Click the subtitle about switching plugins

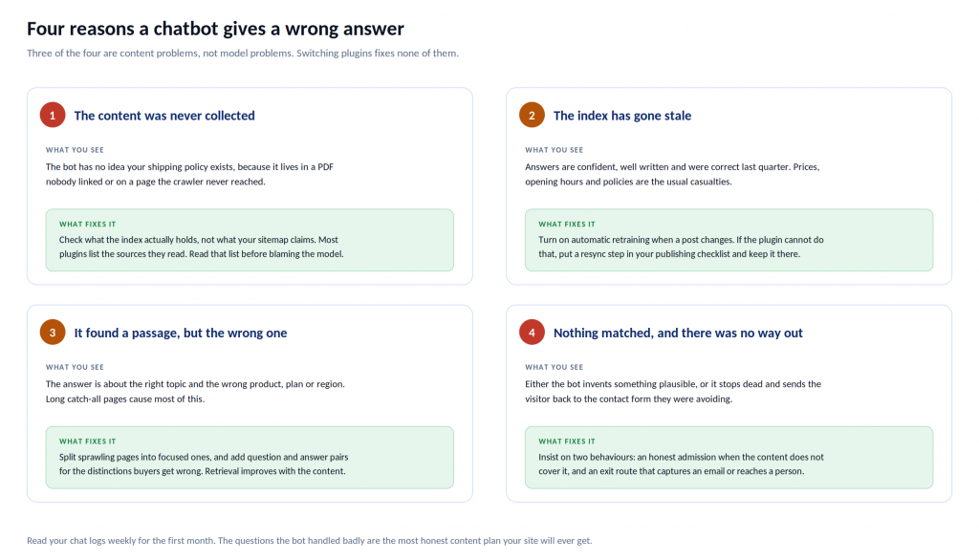[x=242, y=54]
